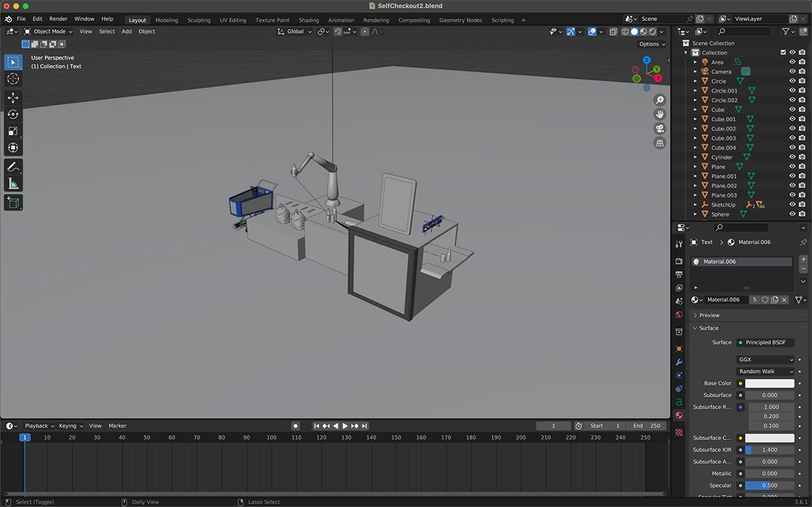This screenshot has width=812, height=507.
Task: Open the Render menu
Action: pos(58,19)
